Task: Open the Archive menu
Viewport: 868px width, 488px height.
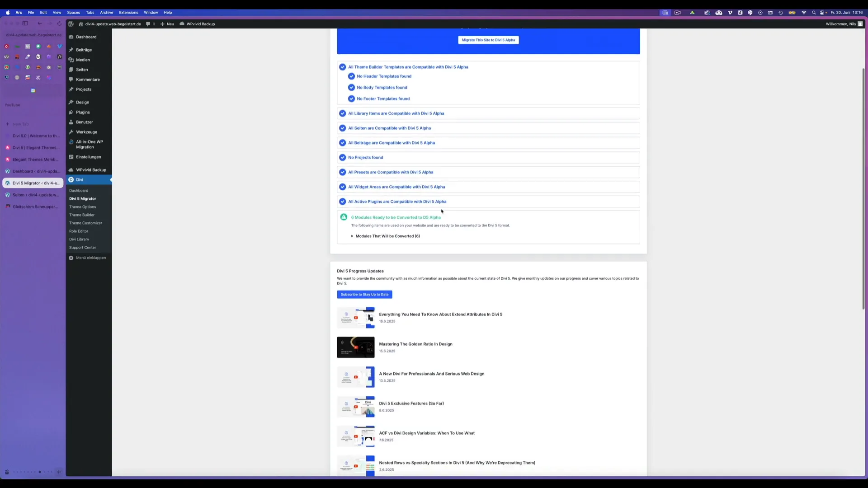Action: point(107,13)
